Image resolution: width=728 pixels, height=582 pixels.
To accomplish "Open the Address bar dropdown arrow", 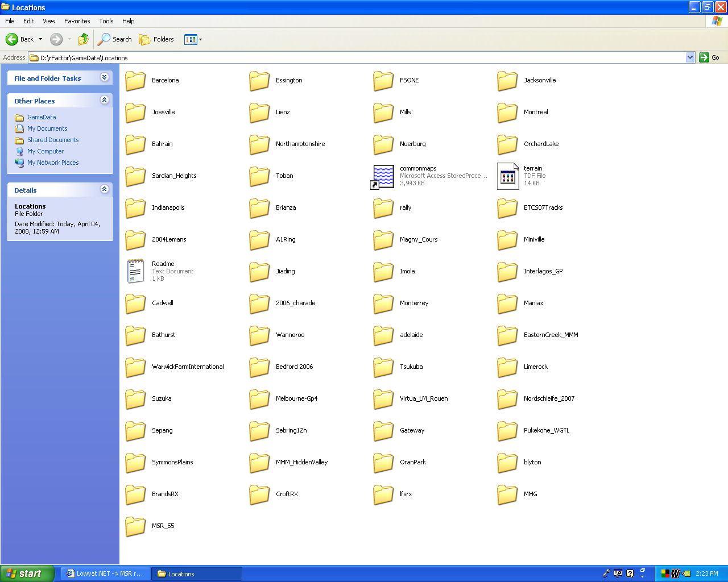I will 690,57.
